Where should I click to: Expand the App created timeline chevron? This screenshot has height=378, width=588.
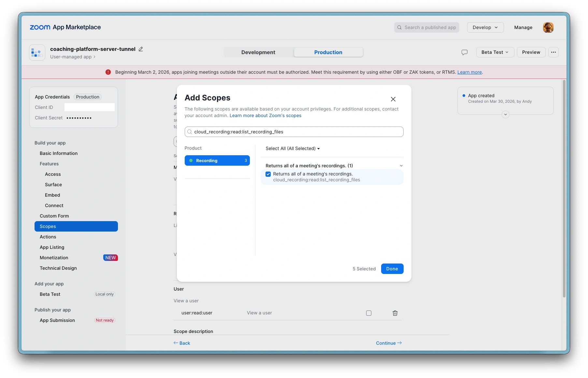[x=505, y=114]
